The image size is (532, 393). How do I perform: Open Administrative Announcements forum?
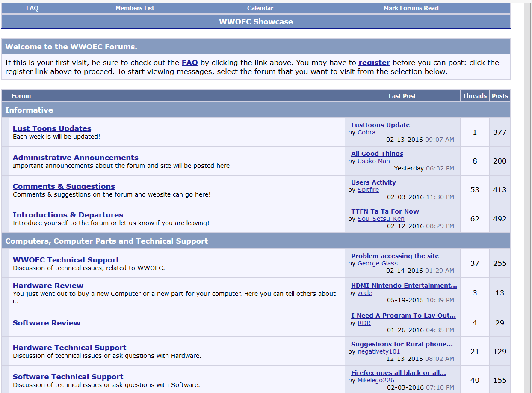pos(76,158)
